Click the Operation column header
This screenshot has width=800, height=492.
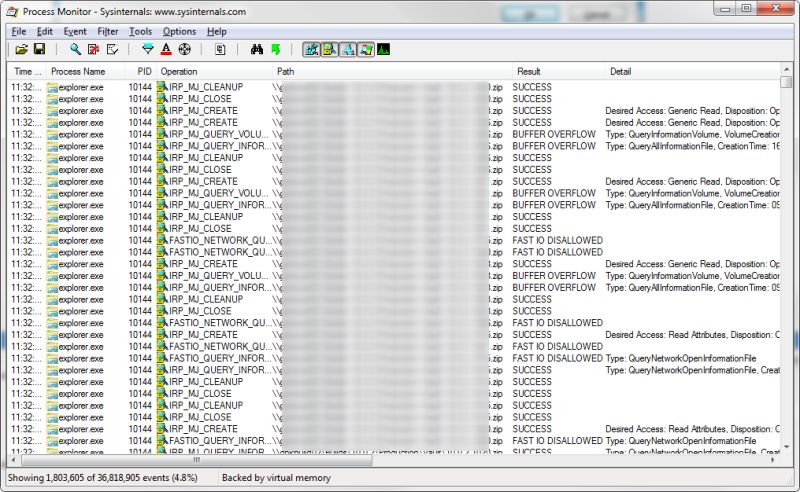pos(214,71)
